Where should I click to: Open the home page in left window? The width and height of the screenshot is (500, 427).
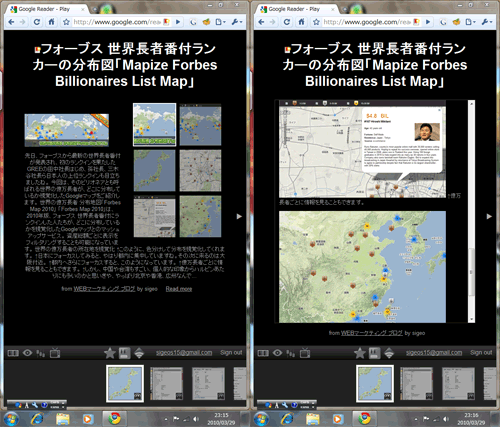(51, 22)
